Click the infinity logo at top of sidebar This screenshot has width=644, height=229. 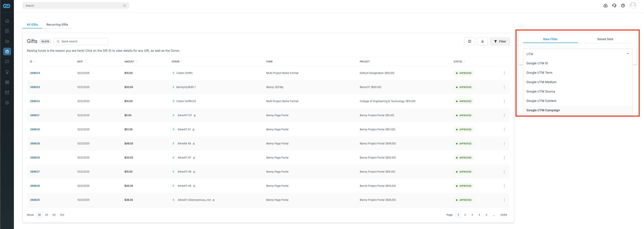pyautogui.click(x=7, y=6)
